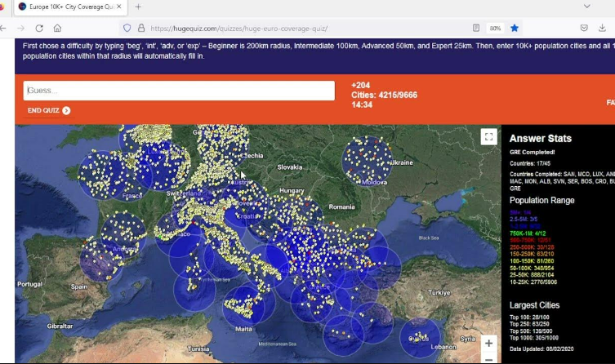Click the 50-100K: 348/954 entry
Screen dimensions: 615x364
(532, 268)
